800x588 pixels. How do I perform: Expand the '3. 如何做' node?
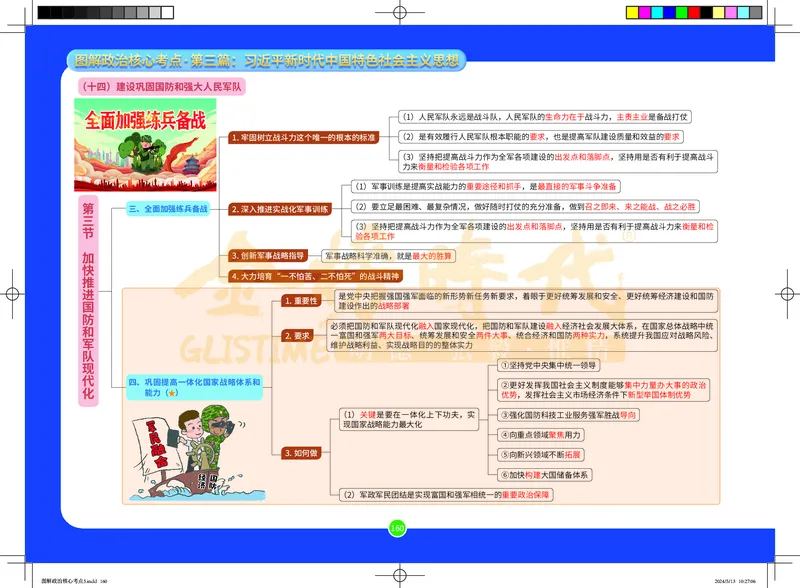point(302,453)
